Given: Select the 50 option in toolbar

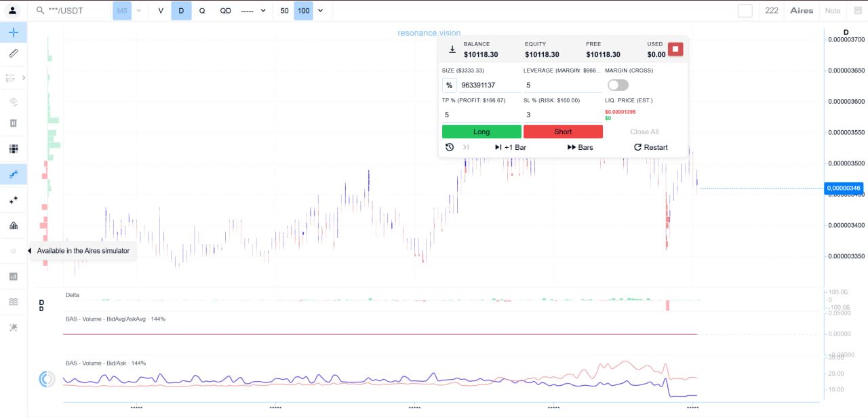Looking at the screenshot, I should pos(284,11).
